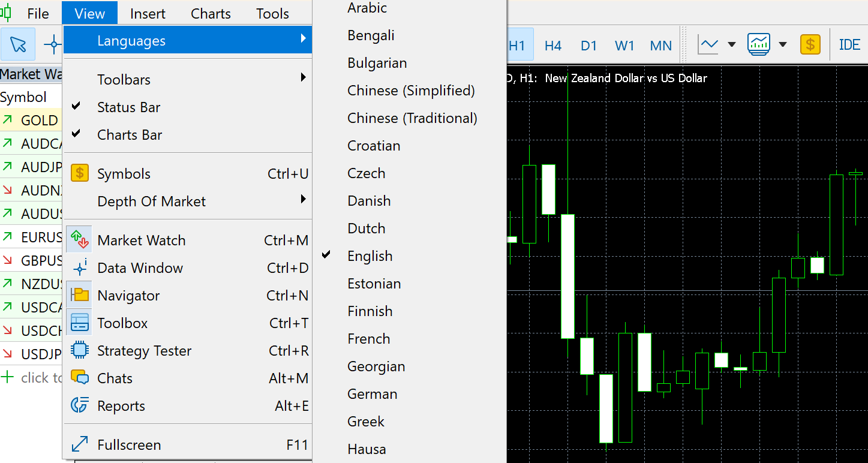Viewport: 868px width, 463px height.
Task: Click the gold dollar icon in toolbar
Action: [x=810, y=45]
